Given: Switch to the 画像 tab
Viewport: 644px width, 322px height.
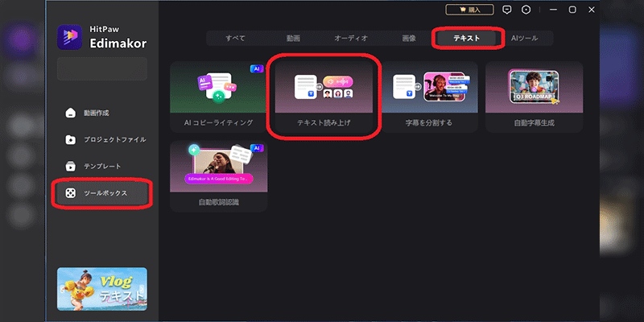Looking at the screenshot, I should [409, 38].
